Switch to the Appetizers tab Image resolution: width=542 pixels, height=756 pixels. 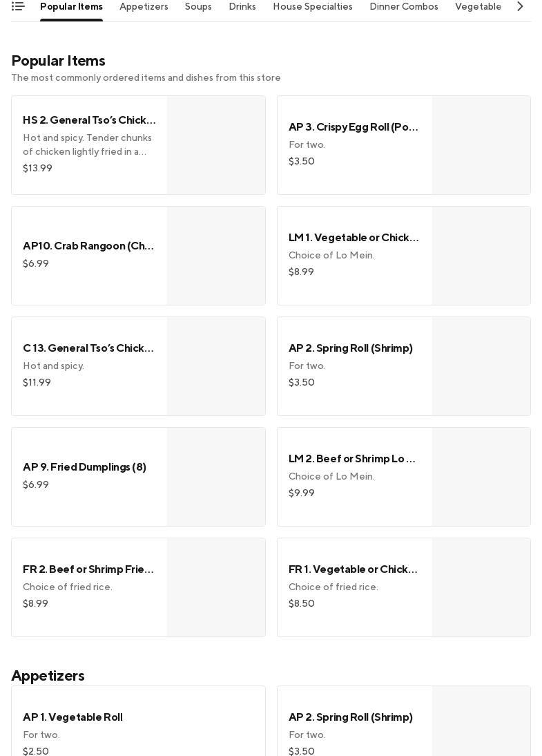click(144, 7)
